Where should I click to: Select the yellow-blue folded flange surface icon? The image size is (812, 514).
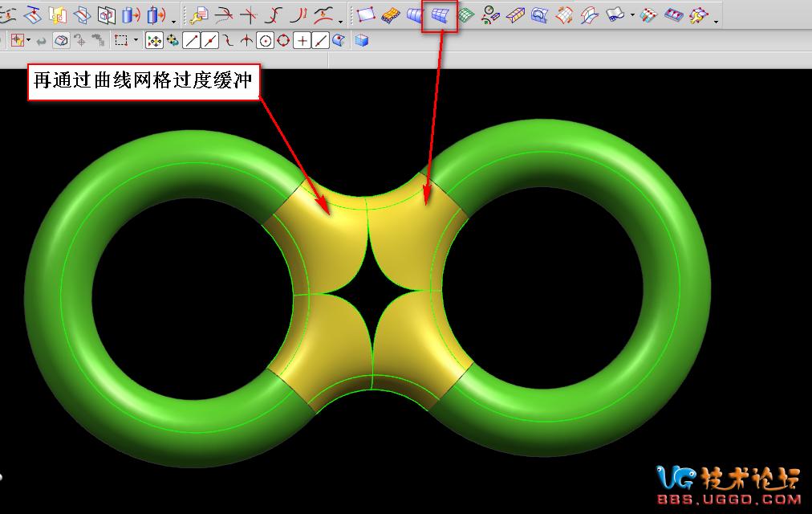coord(515,15)
